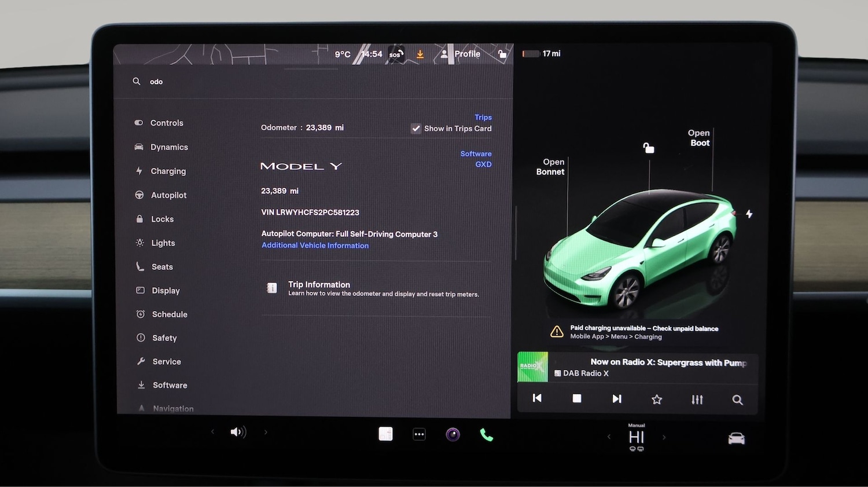Uncheck Show in Trips Card

point(416,128)
